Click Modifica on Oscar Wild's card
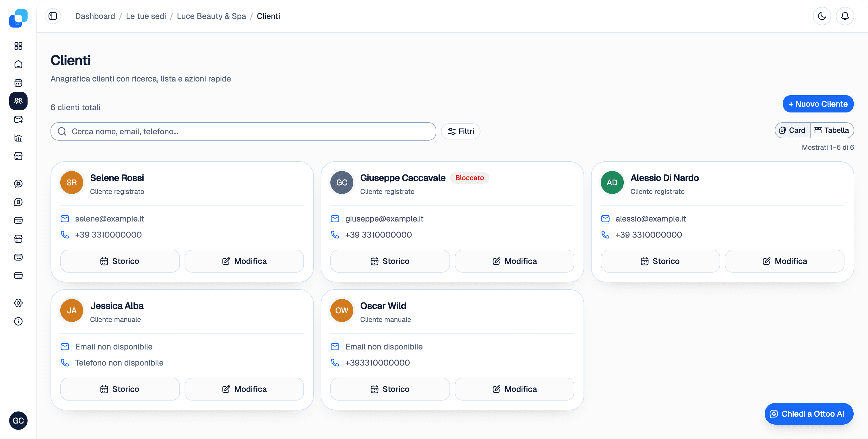 pos(514,389)
